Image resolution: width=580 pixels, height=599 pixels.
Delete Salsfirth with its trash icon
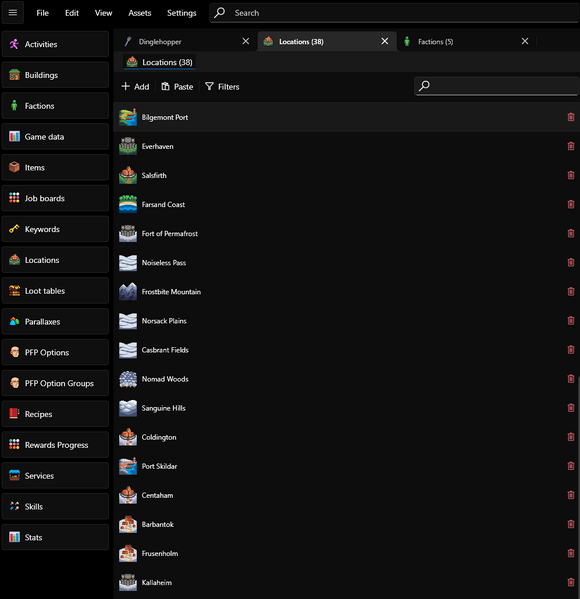571,175
